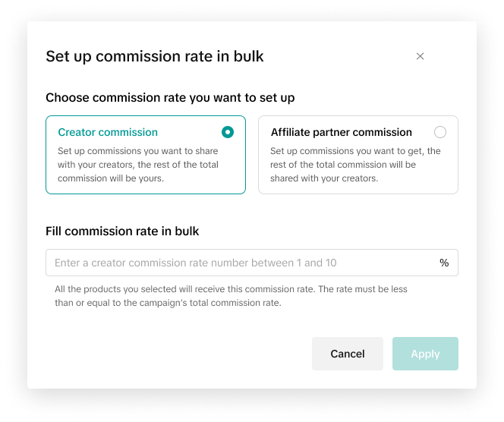The width and height of the screenshot is (504, 422).
Task: Click the Apply button
Action: pos(425,354)
